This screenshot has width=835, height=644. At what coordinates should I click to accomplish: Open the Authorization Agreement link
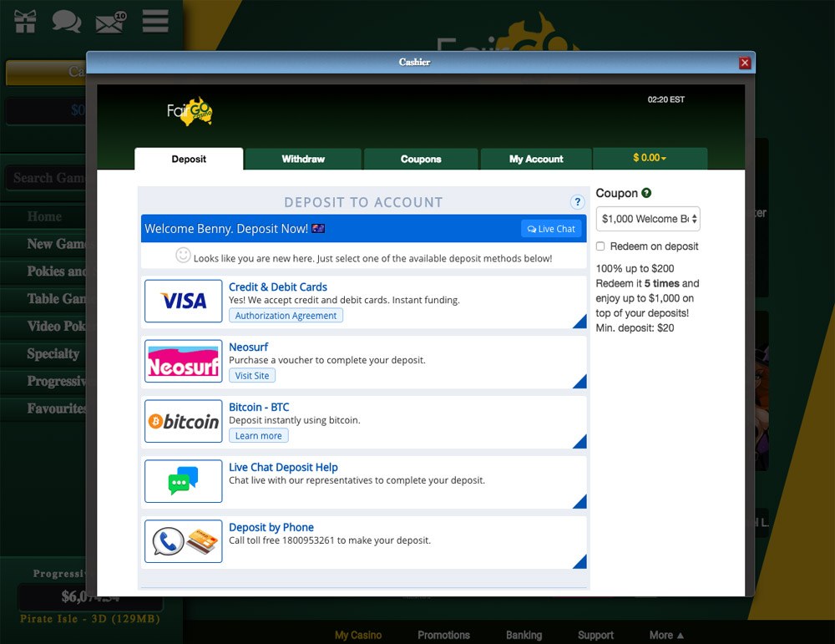286,316
